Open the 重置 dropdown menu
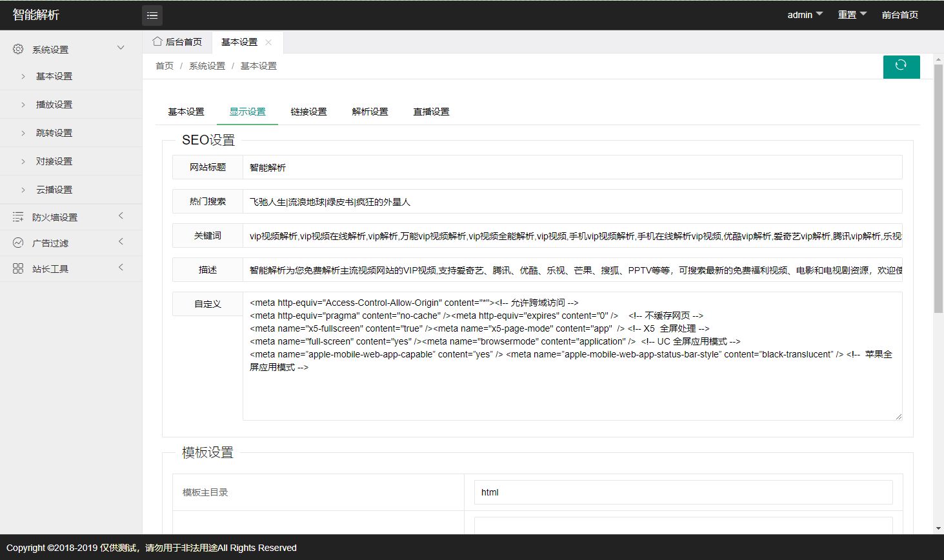This screenshot has height=560, width=944. coord(852,15)
